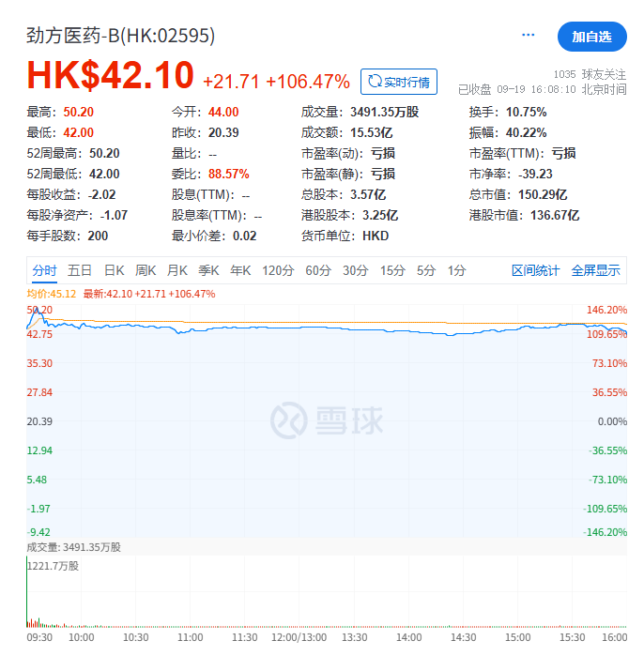The height and width of the screenshot is (656, 644).
Task: Open the 区间统计 range statistics link
Action: pyautogui.click(x=536, y=270)
